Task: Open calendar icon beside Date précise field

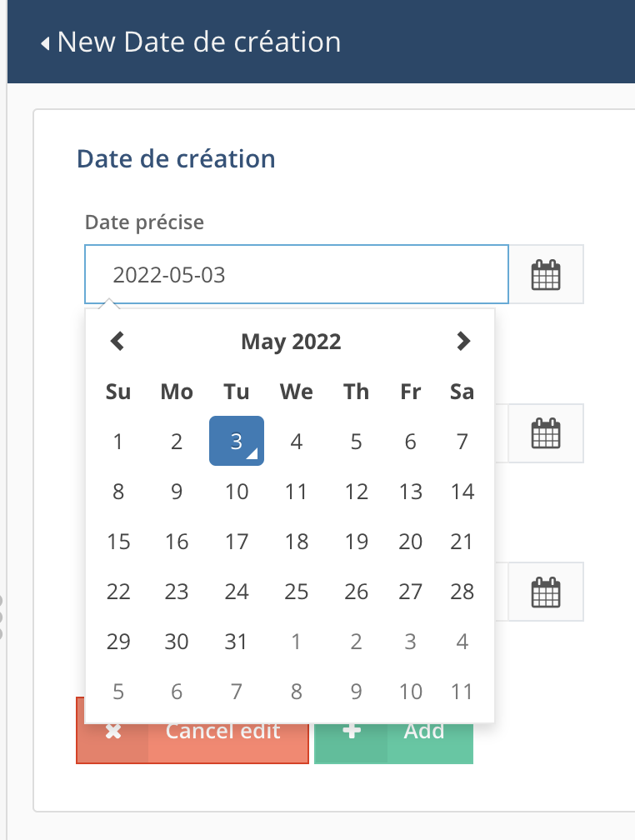Action: click(546, 275)
